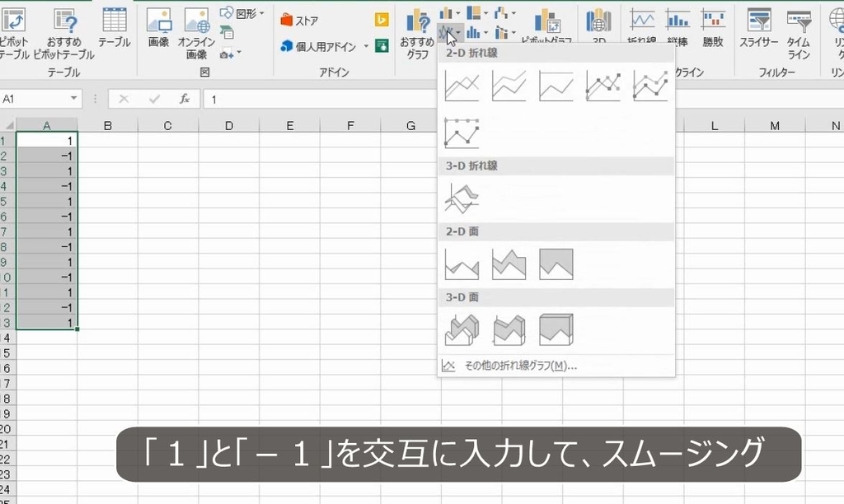Screen dimensions: 844x504
Task: Insert a picture using 画像
Action: point(159,28)
